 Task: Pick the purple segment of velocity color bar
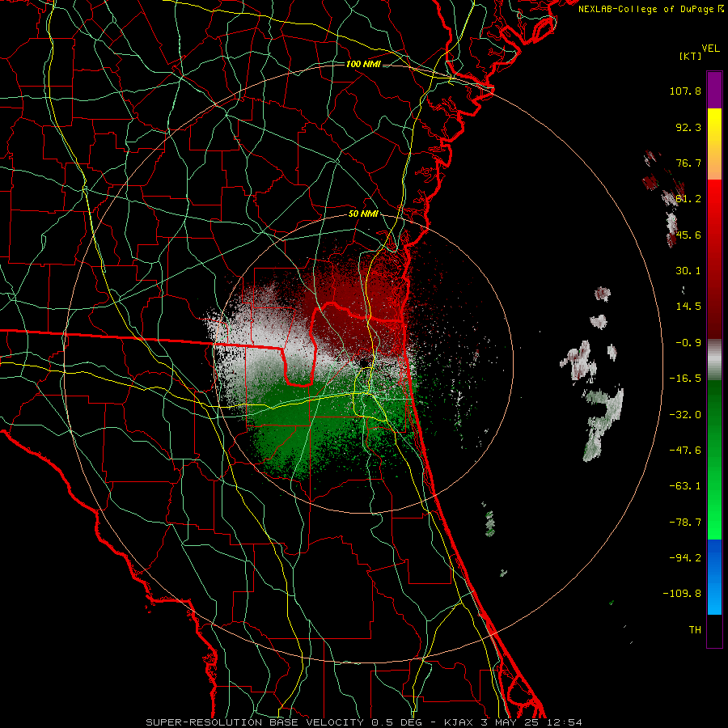714,90
